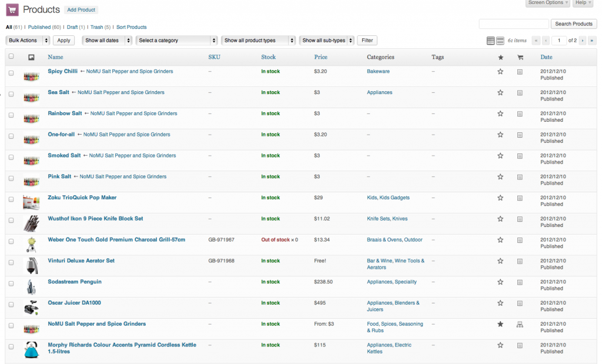Jump to last page arrow in pagination

(592, 41)
